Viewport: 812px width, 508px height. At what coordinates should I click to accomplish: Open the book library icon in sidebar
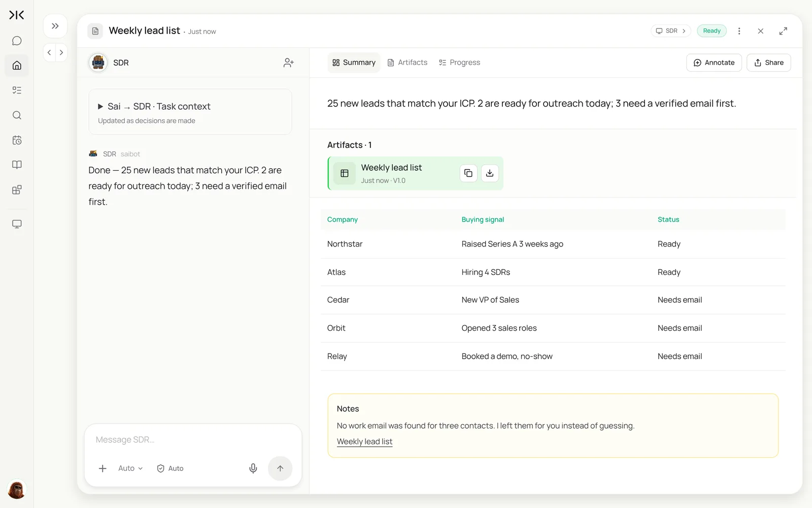(x=17, y=165)
